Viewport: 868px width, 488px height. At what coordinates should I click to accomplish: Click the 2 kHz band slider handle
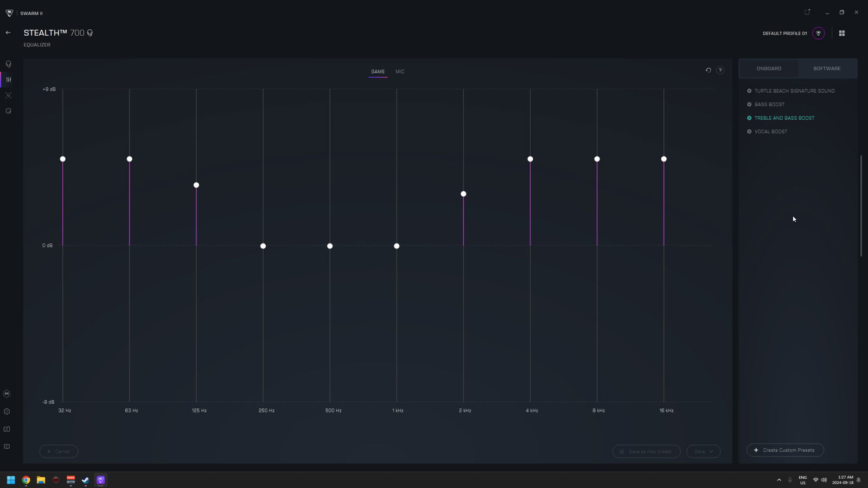point(463,194)
